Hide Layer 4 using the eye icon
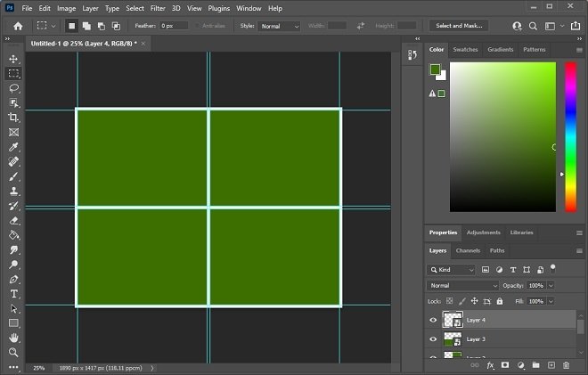 (433, 320)
